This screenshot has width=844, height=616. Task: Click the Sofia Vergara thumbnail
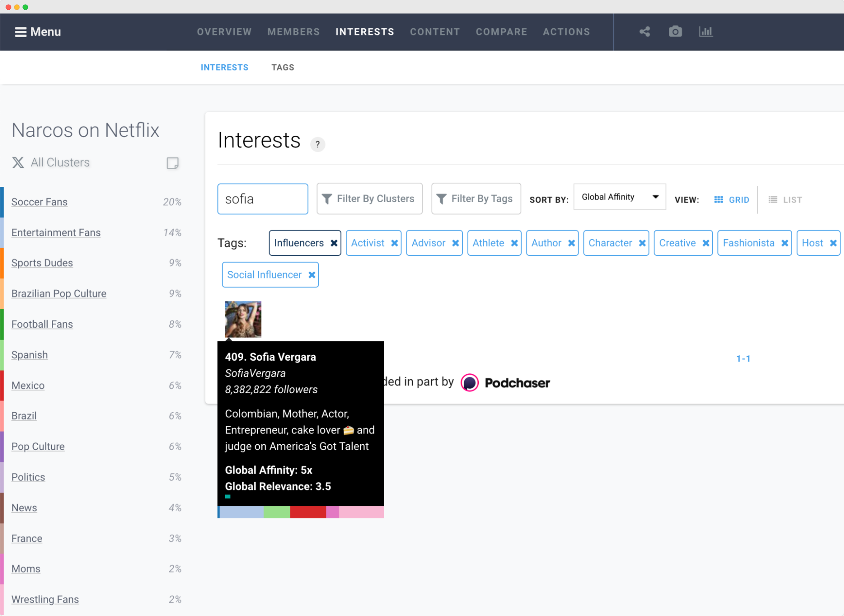point(243,319)
